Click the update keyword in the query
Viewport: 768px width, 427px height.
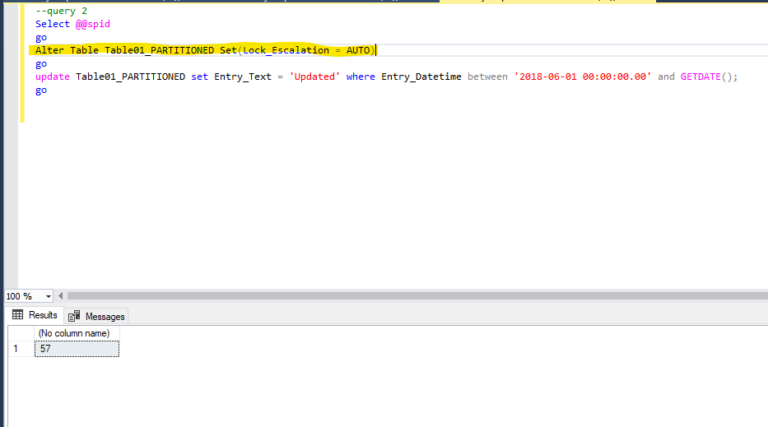52,77
